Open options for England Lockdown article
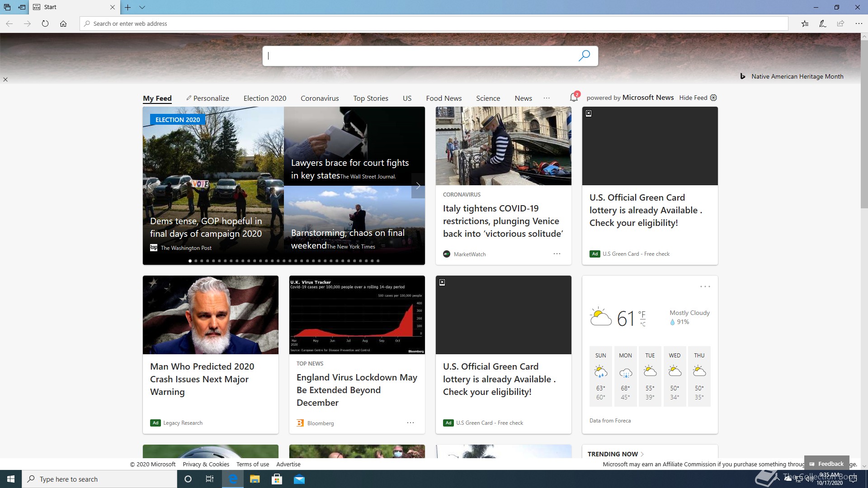This screenshot has width=868, height=488. (x=410, y=423)
